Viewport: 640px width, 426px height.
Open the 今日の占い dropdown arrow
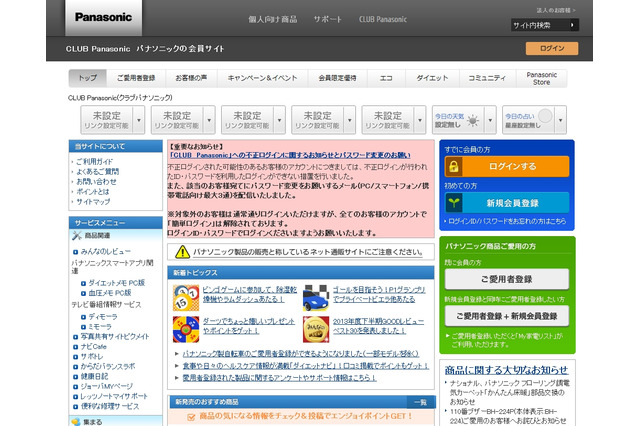click(x=560, y=120)
